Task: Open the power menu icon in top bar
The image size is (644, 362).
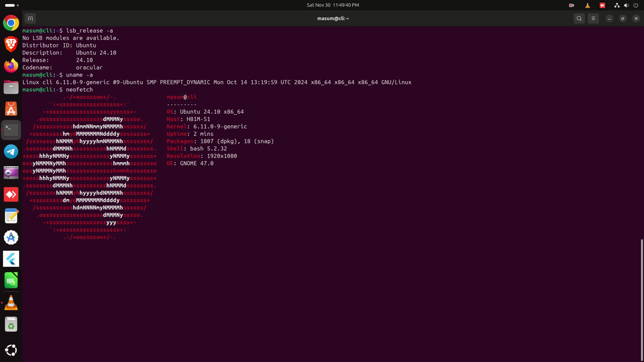Action: pyautogui.click(x=636, y=5)
